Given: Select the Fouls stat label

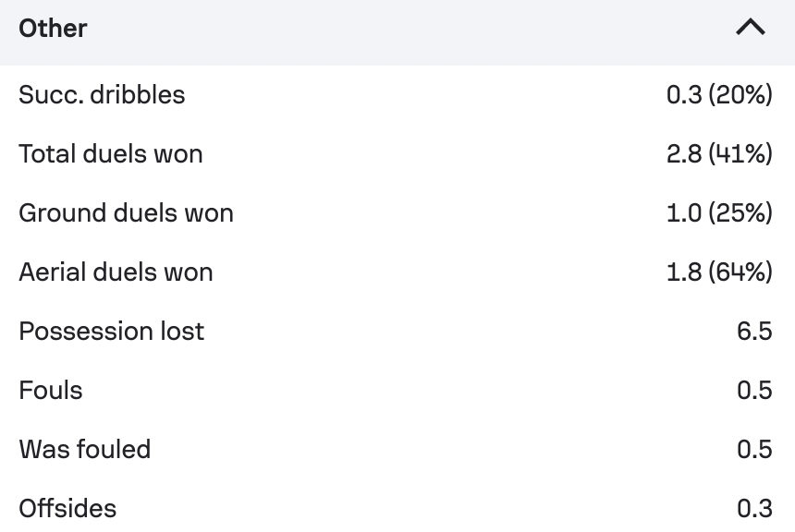Looking at the screenshot, I should tap(50, 390).
